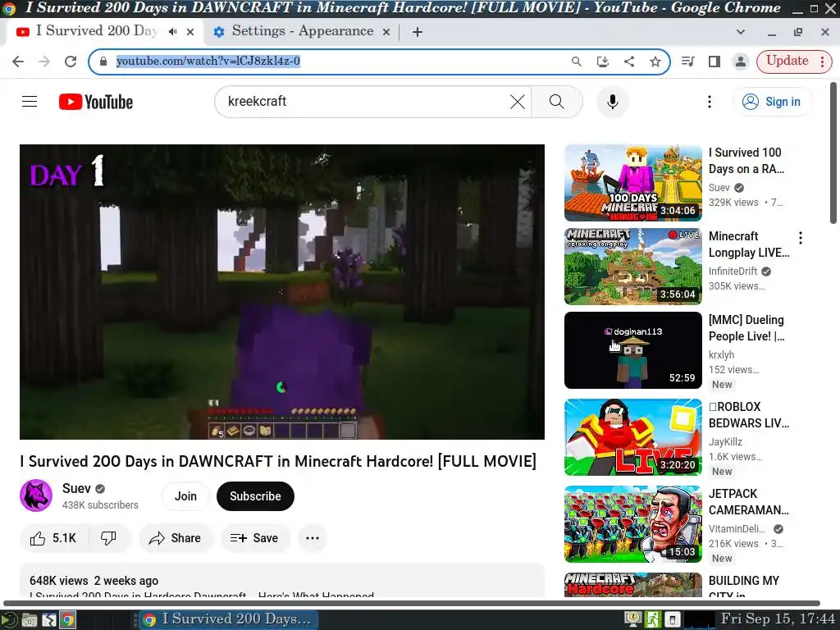Viewport: 840px width, 630px height.
Task: Save video to playlist
Action: [x=255, y=538]
